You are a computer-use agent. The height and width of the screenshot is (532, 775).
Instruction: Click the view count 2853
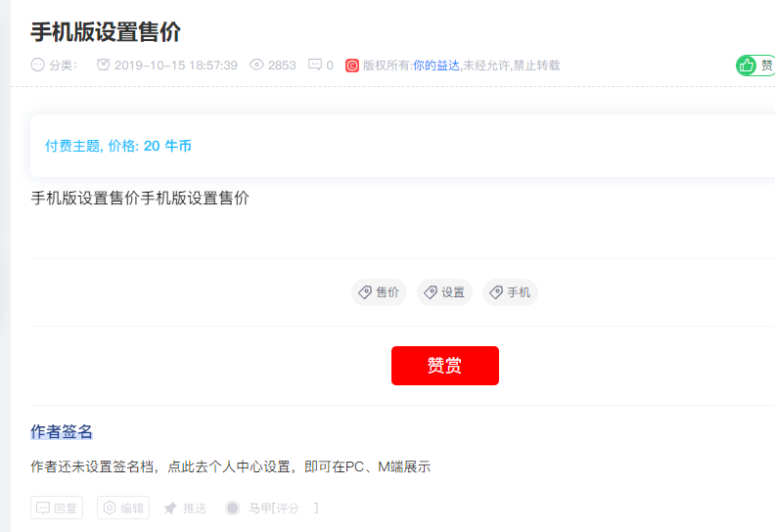click(282, 66)
